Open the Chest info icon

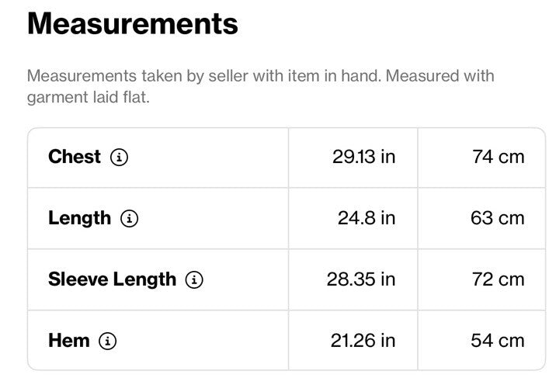119,157
